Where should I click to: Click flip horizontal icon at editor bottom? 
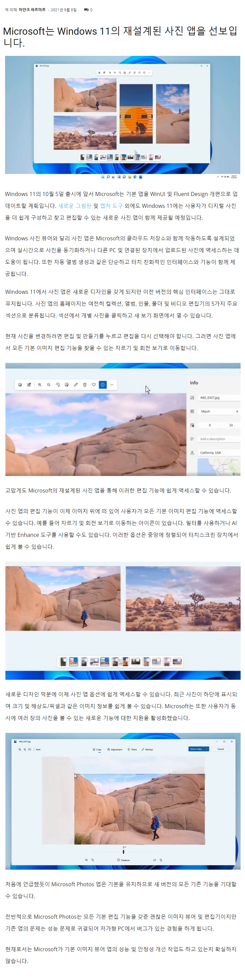pyautogui.click(x=154, y=860)
